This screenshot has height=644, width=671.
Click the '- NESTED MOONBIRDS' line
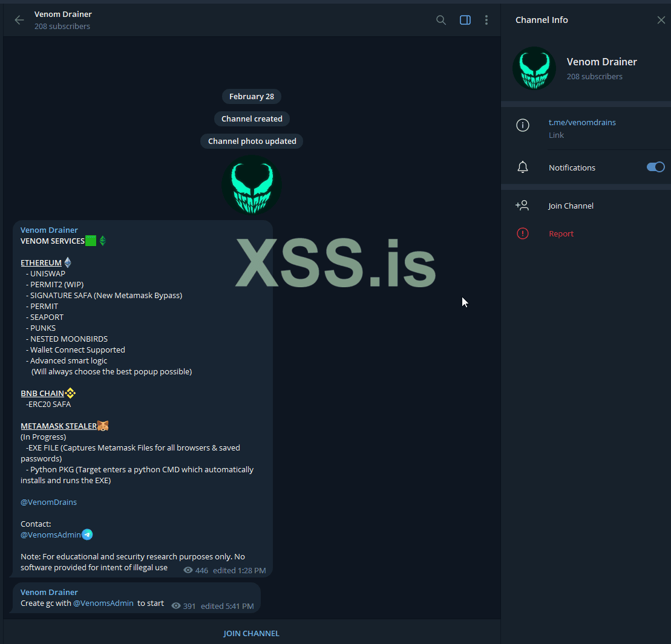[67, 339]
